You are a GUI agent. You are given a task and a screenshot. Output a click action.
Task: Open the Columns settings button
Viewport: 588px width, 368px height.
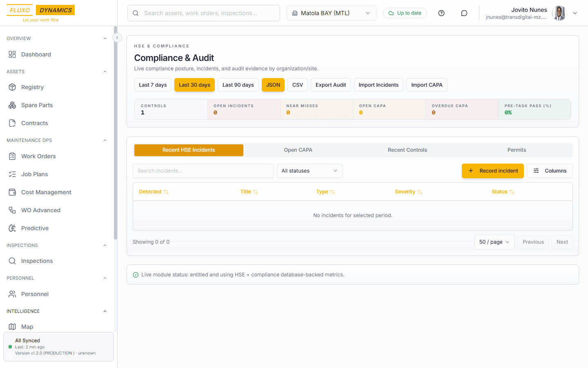(x=550, y=171)
